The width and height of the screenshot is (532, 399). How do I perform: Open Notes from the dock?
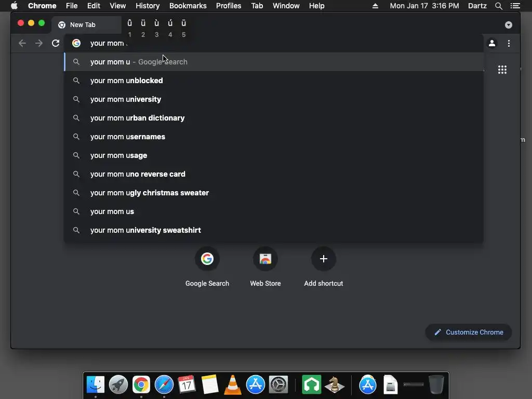[x=210, y=385]
